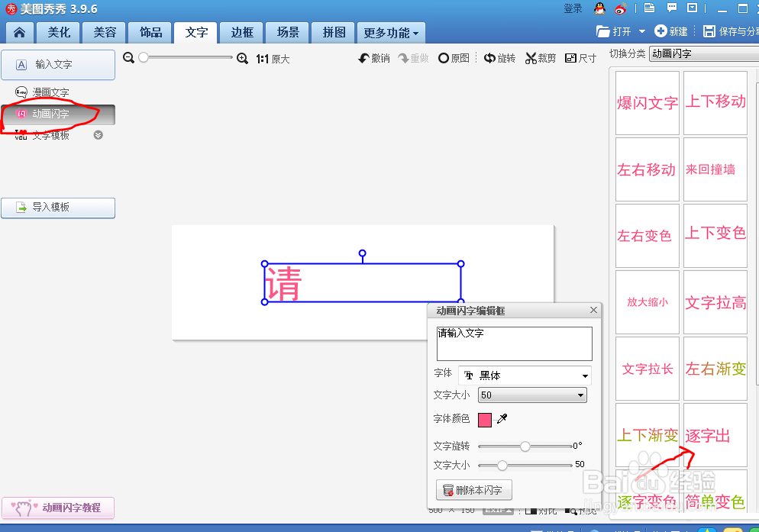Collapse the 文字模板 section chevron
Image resolution: width=759 pixels, height=532 pixels.
(x=98, y=134)
